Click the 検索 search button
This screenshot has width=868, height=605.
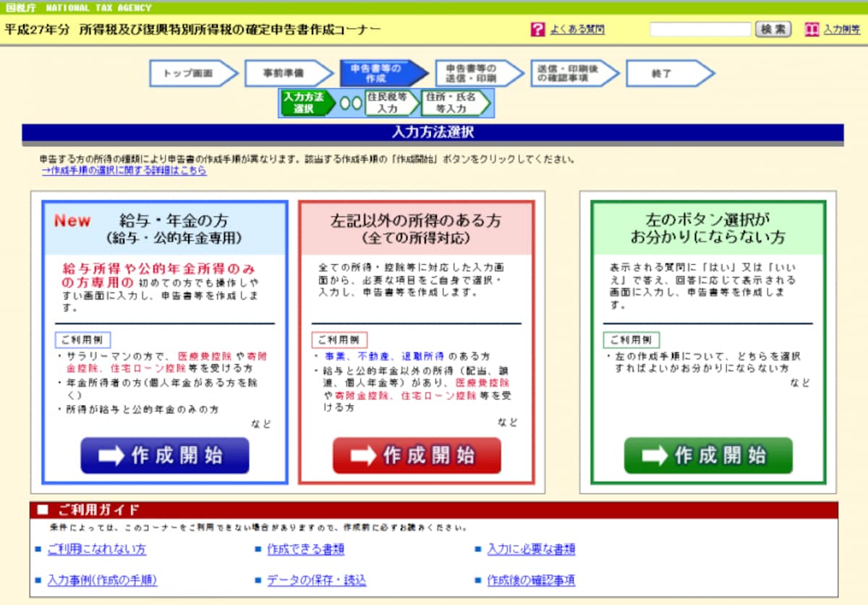pyautogui.click(x=773, y=30)
